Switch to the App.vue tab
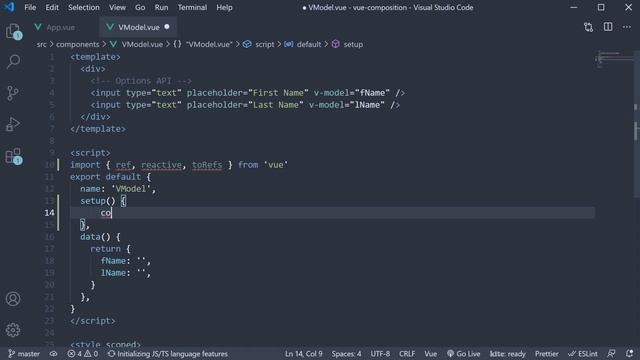 [60, 27]
